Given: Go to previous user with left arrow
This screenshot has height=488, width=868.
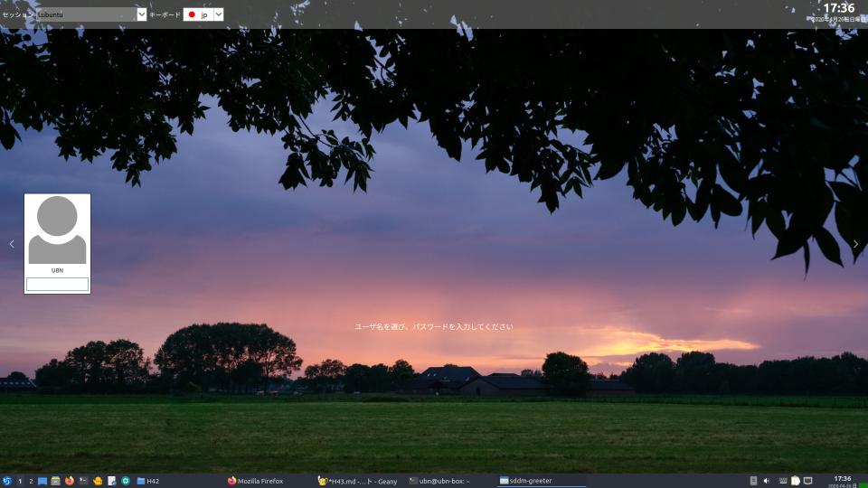Looking at the screenshot, I should [12, 243].
